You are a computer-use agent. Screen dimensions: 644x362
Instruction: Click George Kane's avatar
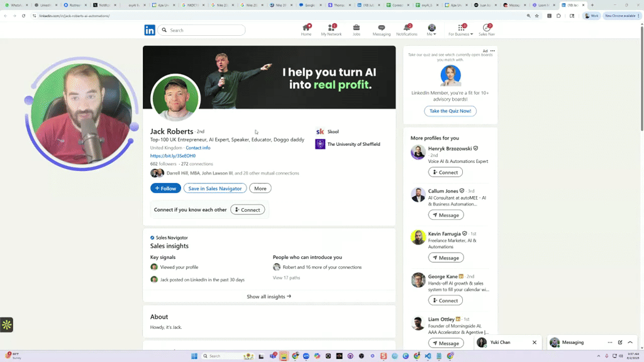pos(418,280)
